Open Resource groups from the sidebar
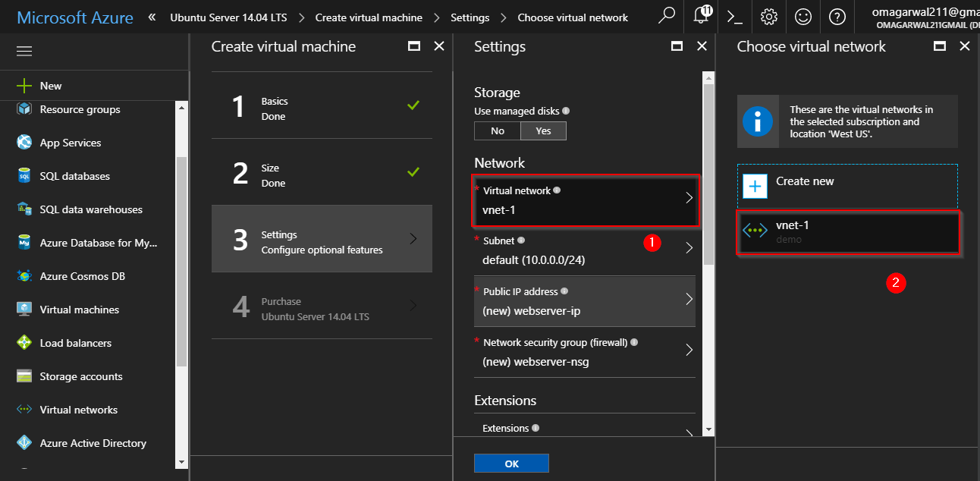 [80, 109]
